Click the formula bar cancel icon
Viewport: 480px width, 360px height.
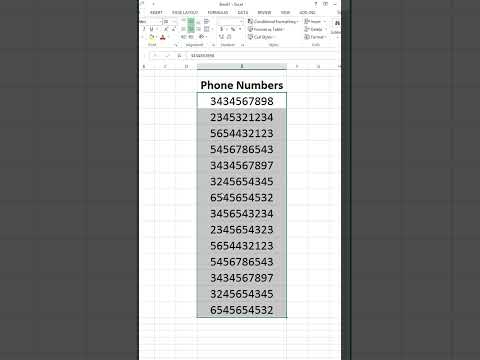tap(156, 56)
